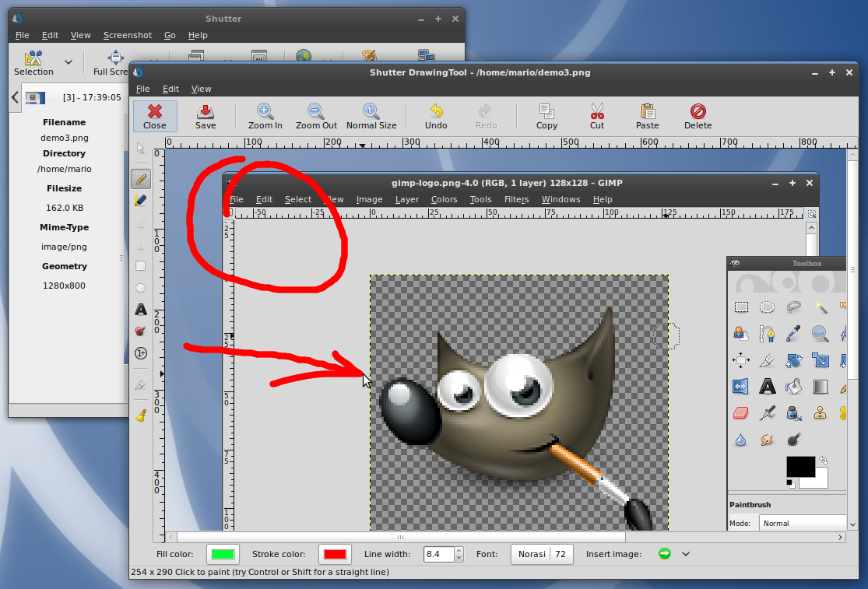Clear all drawings with the broom icon
Viewport: 868px width, 589px height.
pos(141,415)
